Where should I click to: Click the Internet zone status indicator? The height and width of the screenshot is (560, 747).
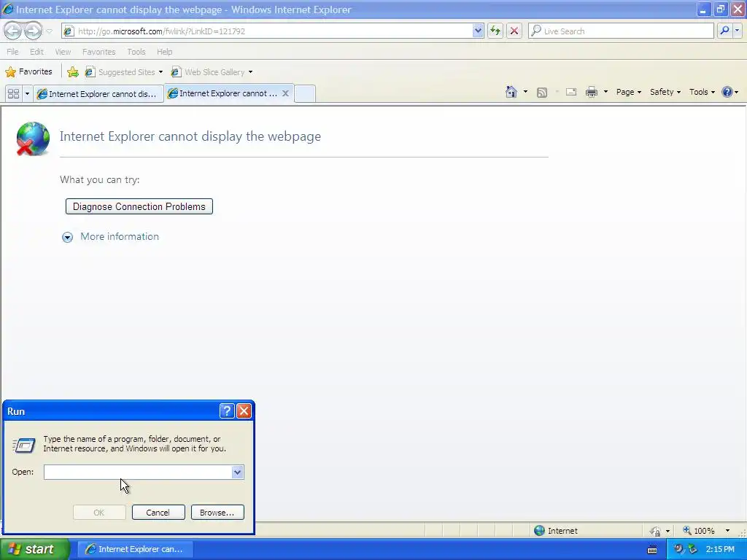pyautogui.click(x=555, y=531)
